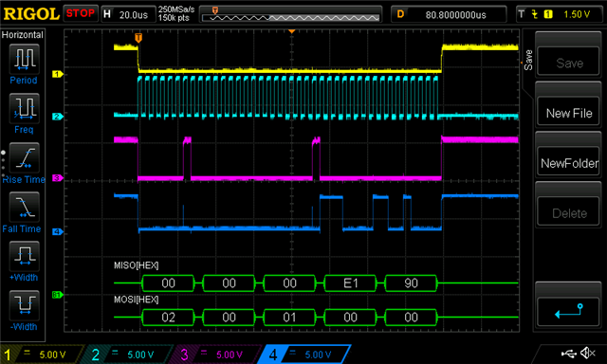
Task: Click the D 80.8000000us delay readout
Action: click(x=449, y=15)
